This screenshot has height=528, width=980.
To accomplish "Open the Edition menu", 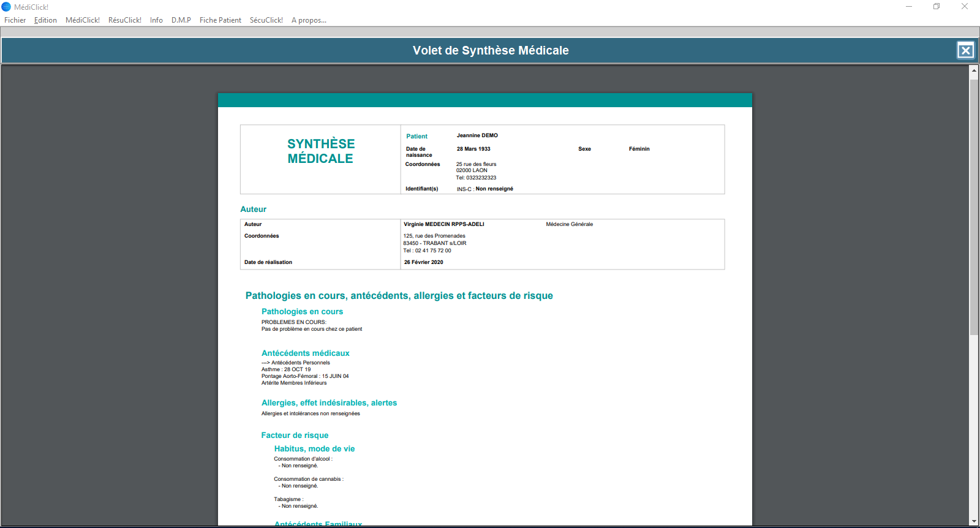I will [x=45, y=20].
